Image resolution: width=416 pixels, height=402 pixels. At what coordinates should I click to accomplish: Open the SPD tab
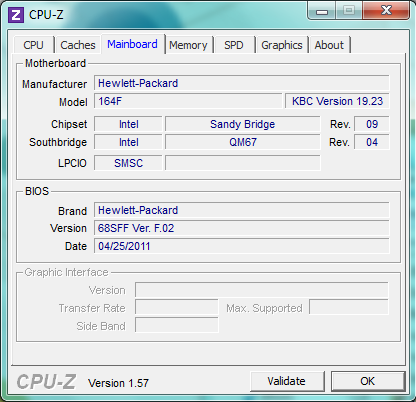[234, 45]
